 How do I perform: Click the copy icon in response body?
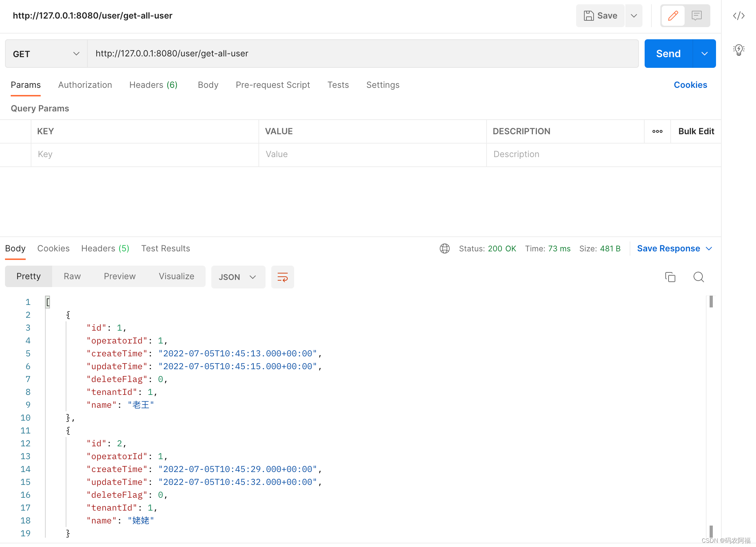click(x=670, y=276)
